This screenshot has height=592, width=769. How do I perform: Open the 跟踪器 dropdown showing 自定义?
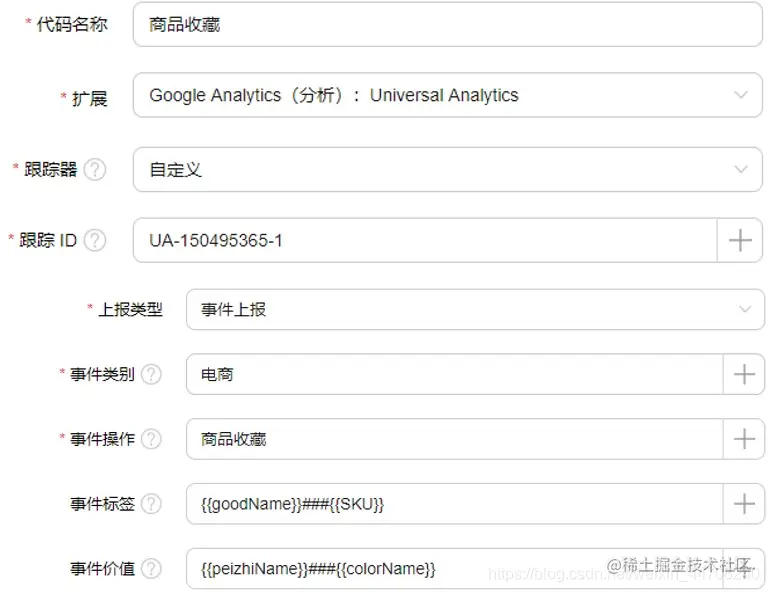[x=447, y=170]
